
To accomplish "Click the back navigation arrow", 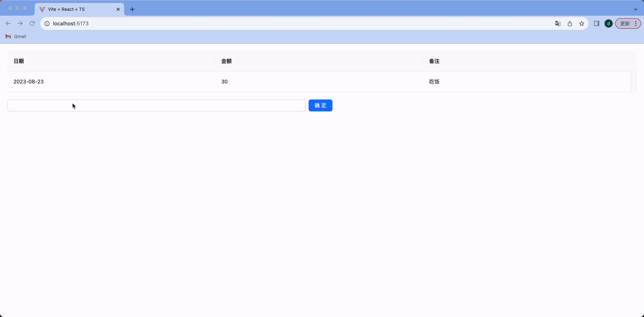I will tap(8, 23).
